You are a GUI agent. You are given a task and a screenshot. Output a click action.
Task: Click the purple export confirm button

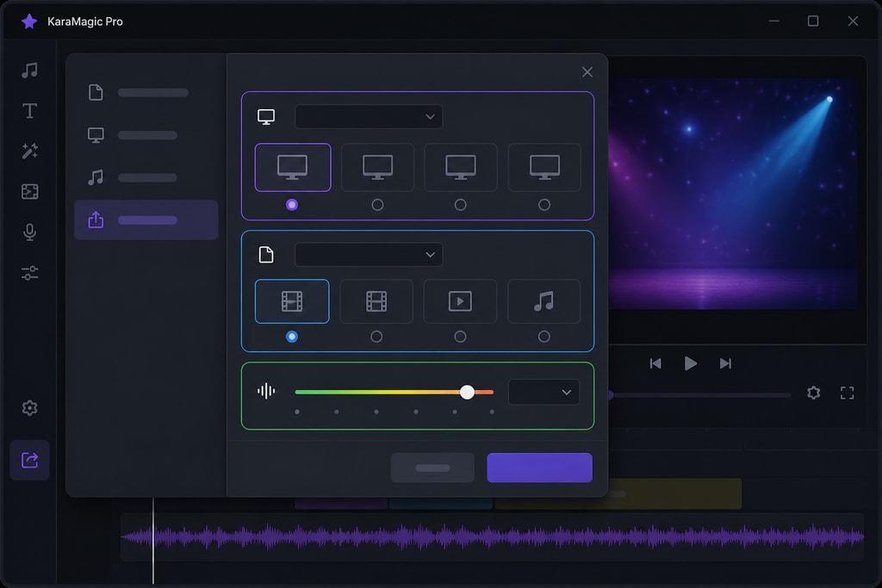point(539,467)
